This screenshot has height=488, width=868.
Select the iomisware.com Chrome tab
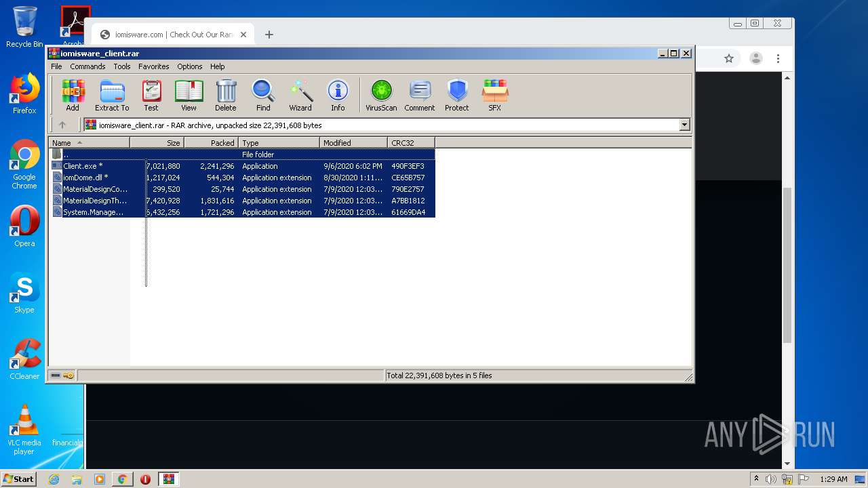pyautogui.click(x=174, y=35)
